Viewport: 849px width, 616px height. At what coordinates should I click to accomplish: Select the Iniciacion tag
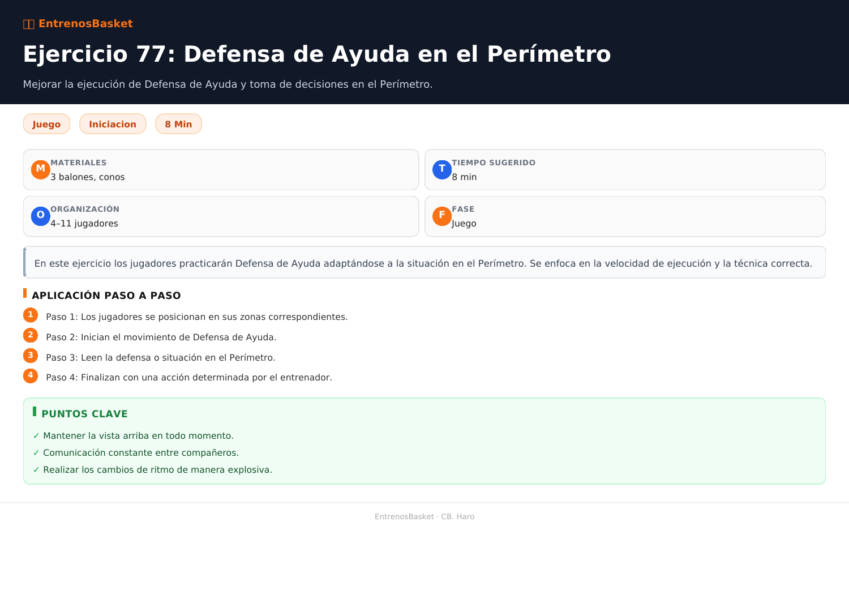[113, 124]
